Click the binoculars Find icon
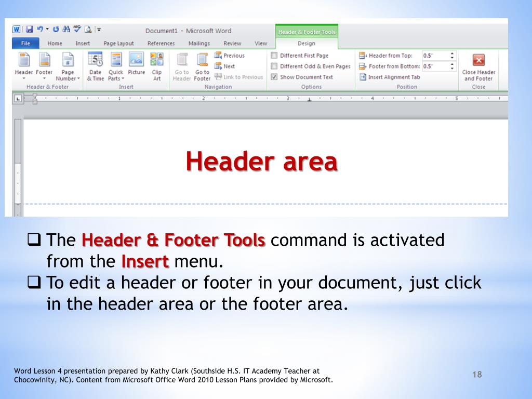The width and height of the screenshot is (532, 399). point(66,29)
